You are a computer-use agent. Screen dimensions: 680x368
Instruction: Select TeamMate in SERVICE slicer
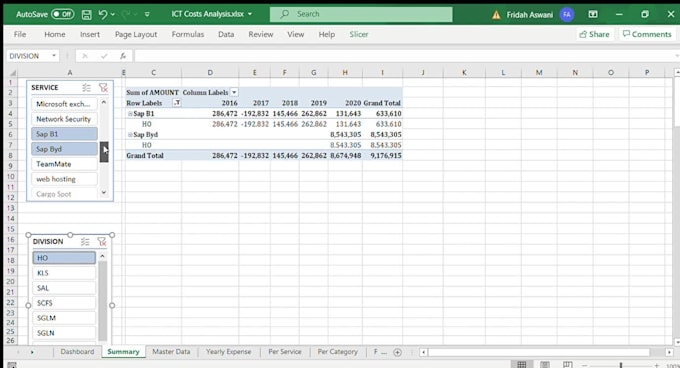point(64,164)
